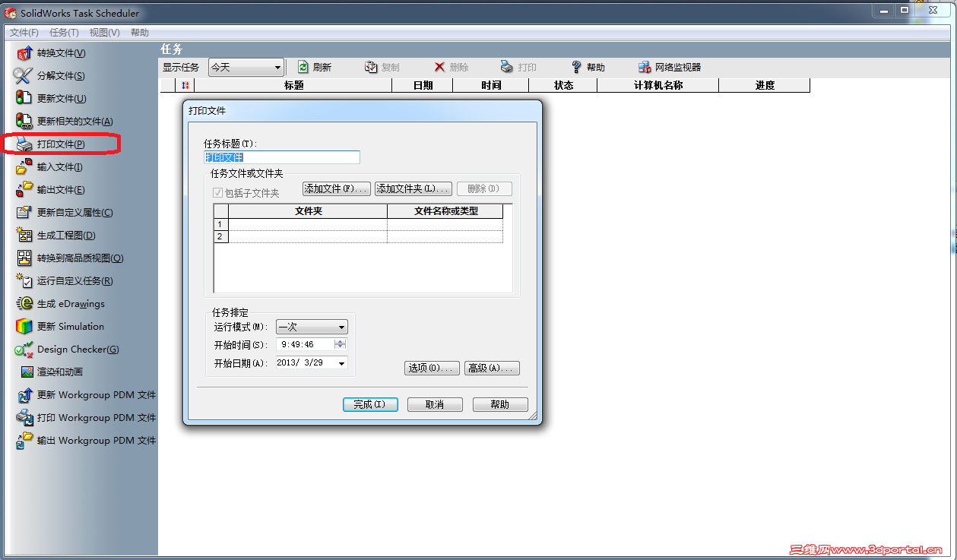Image resolution: width=957 pixels, height=560 pixels.
Task: Click the Folder (文件夹) column header in dialog
Action: pos(308,211)
